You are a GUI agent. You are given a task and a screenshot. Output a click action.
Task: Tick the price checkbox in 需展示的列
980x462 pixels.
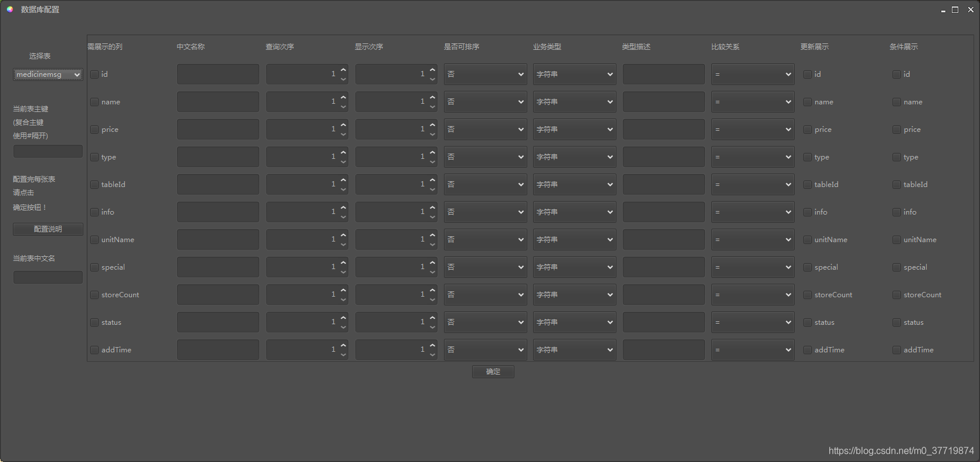[94, 130]
